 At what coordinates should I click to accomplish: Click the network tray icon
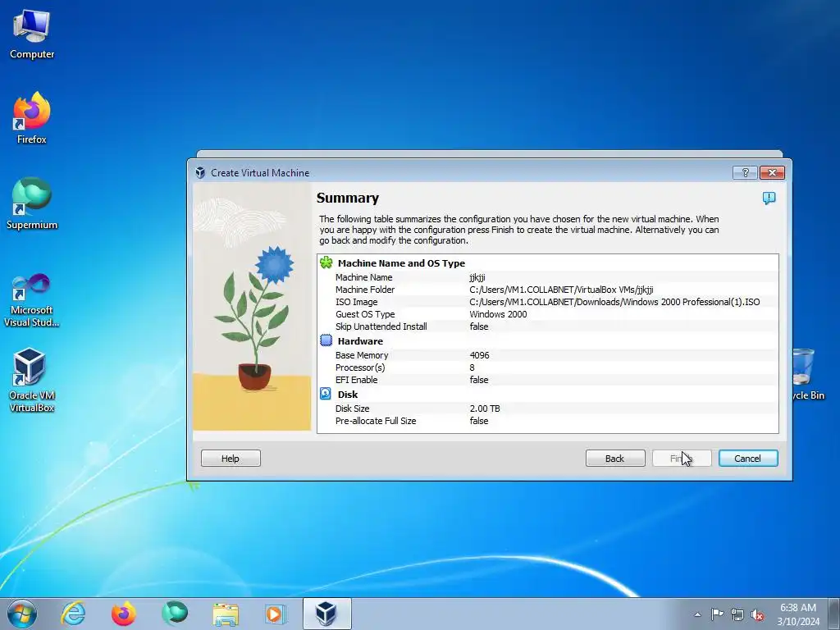tap(737, 614)
